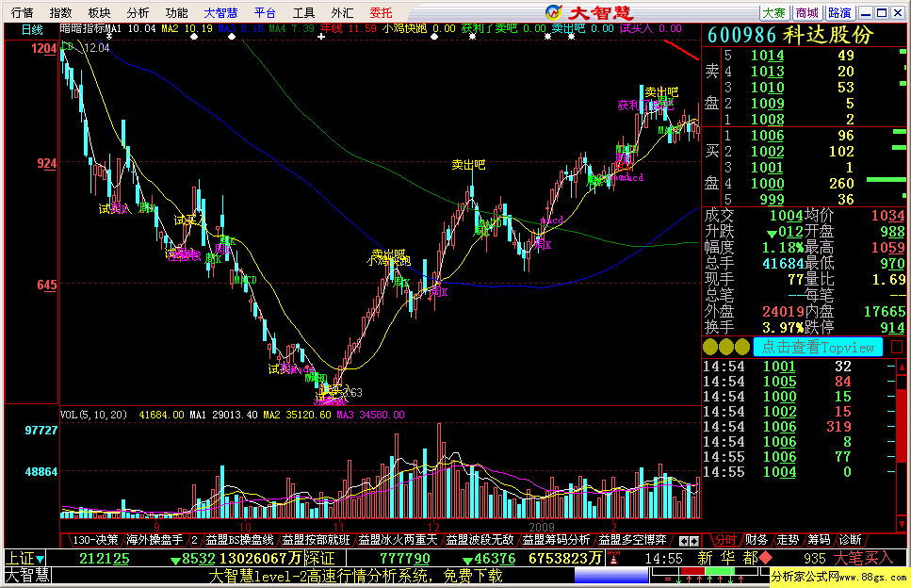The width and height of the screenshot is (911, 588).
Task: Click the 大赛 button in title bar
Action: click(773, 13)
